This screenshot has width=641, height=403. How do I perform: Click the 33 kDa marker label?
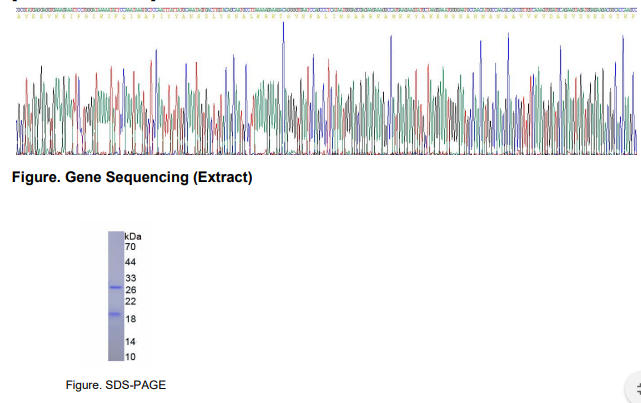[x=130, y=278]
